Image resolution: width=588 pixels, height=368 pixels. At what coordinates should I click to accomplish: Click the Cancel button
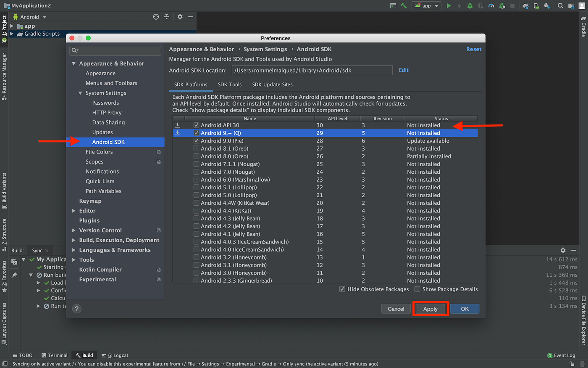click(396, 309)
